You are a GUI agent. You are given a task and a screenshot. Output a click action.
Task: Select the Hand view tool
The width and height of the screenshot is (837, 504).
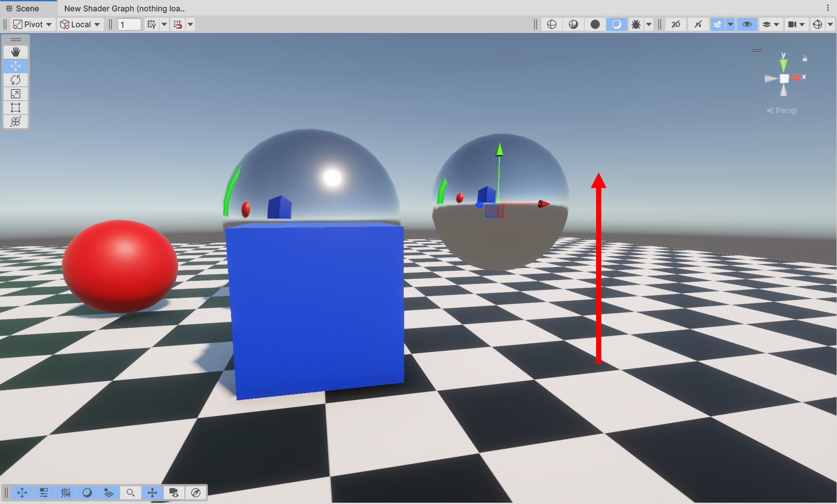point(16,52)
